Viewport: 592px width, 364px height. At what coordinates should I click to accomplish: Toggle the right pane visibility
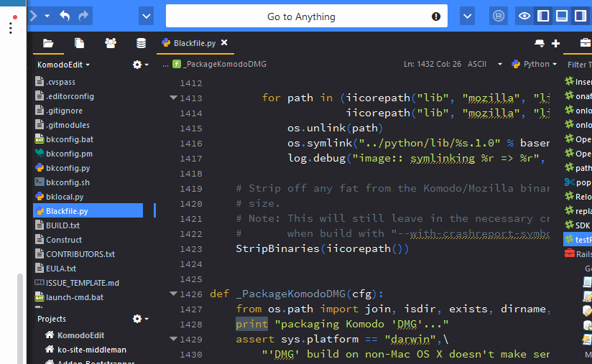click(581, 16)
